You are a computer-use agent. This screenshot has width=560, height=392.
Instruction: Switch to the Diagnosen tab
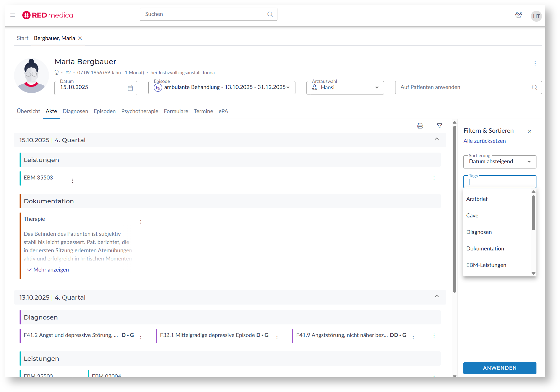click(x=75, y=111)
